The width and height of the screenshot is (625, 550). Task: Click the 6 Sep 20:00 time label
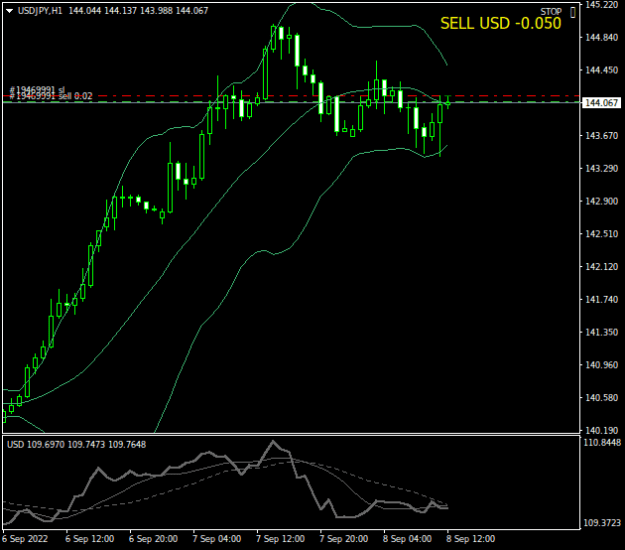coord(153,539)
